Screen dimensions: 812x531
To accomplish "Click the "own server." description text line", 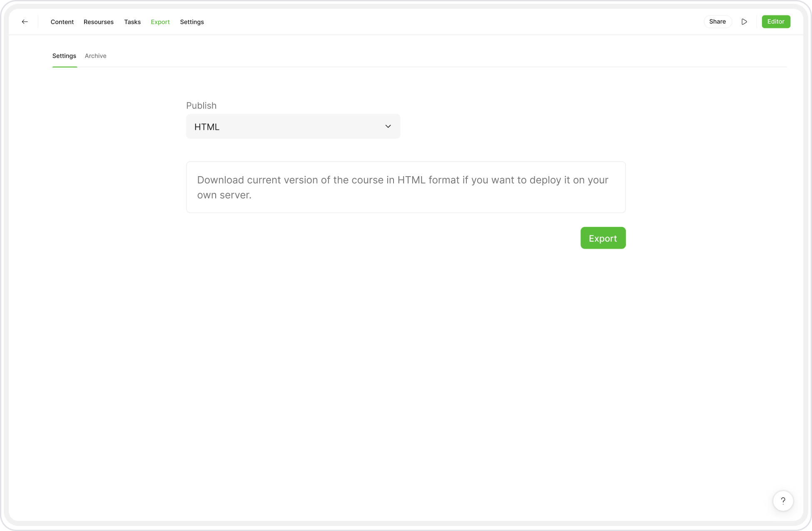I will [224, 195].
